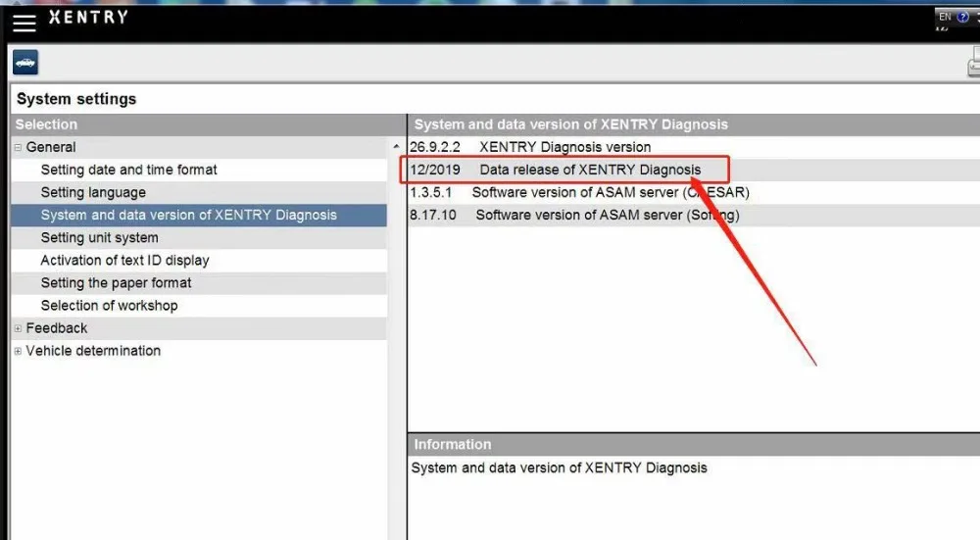980x540 pixels.
Task: Click the Information panel header
Action: (694, 444)
